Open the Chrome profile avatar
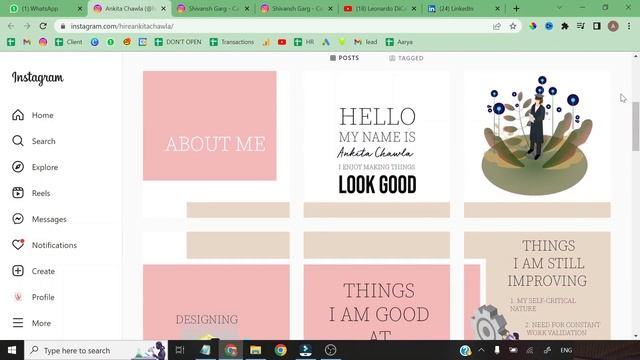 click(613, 26)
